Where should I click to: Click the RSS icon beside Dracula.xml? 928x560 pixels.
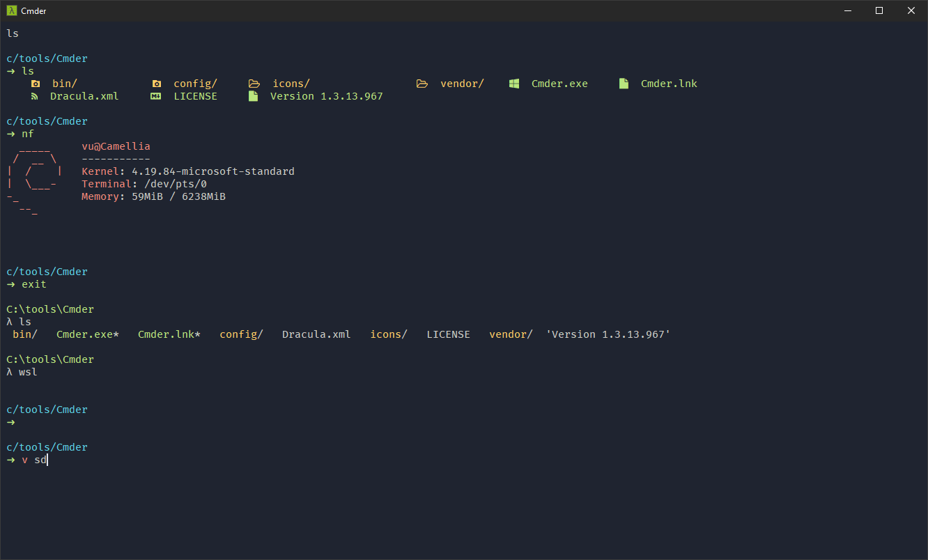click(x=34, y=96)
